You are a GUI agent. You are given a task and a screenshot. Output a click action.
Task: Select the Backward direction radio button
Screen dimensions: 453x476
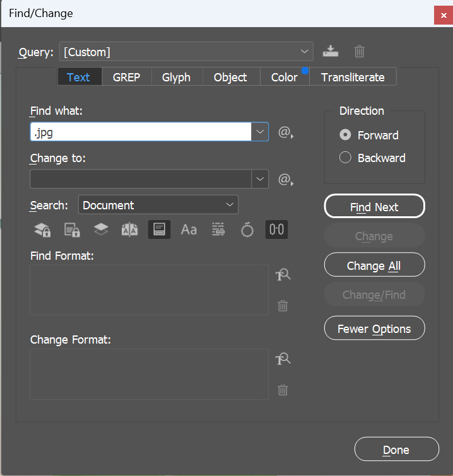click(345, 158)
